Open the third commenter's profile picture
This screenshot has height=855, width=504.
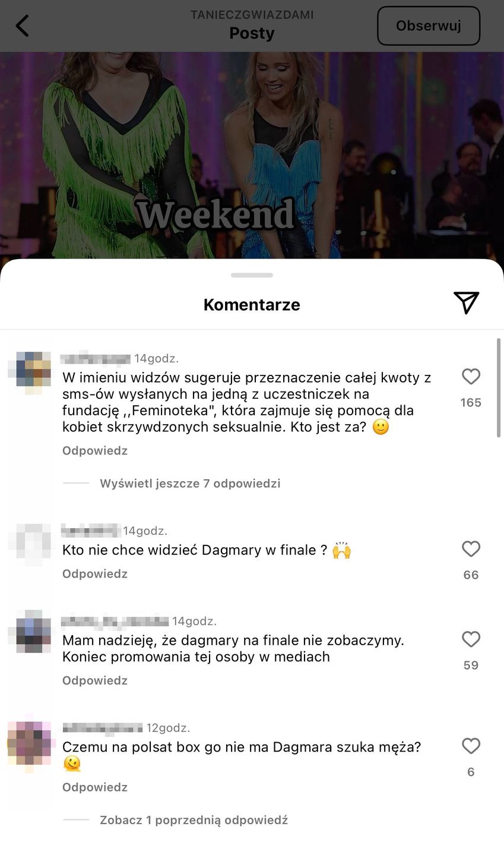coord(29,632)
